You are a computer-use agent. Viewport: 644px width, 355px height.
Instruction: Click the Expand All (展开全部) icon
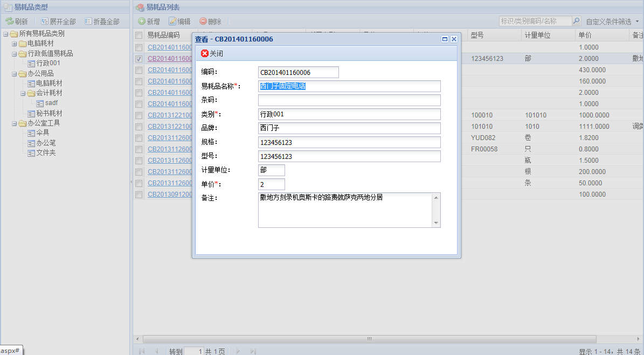tap(45, 22)
